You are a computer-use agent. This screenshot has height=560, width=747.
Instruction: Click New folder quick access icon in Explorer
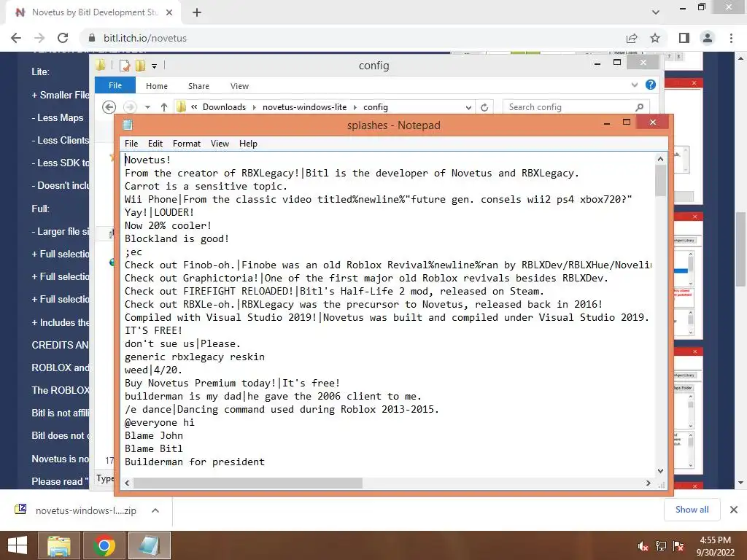coord(141,65)
